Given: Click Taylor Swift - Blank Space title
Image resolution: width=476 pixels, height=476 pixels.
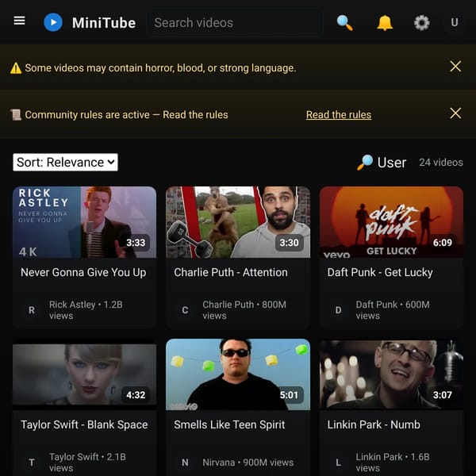Looking at the screenshot, I should click(x=84, y=424).
